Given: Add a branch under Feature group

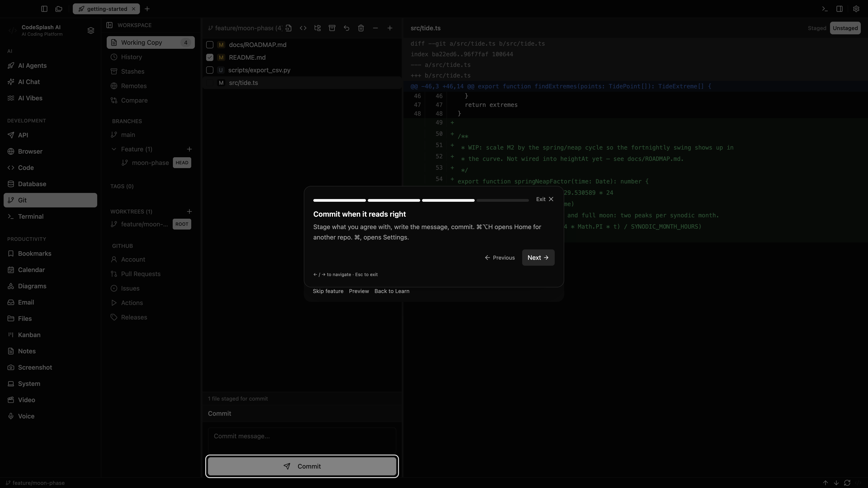Looking at the screenshot, I should 189,149.
